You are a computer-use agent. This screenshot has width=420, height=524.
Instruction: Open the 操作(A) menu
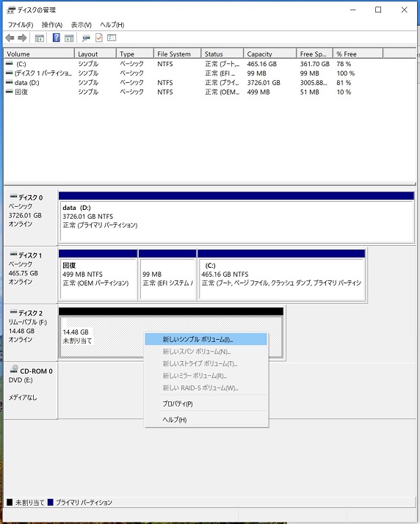pyautogui.click(x=52, y=25)
